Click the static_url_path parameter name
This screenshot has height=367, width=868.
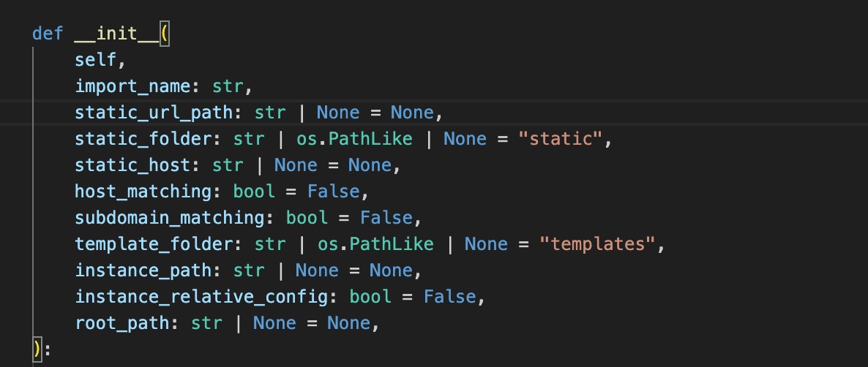pyautogui.click(x=159, y=113)
